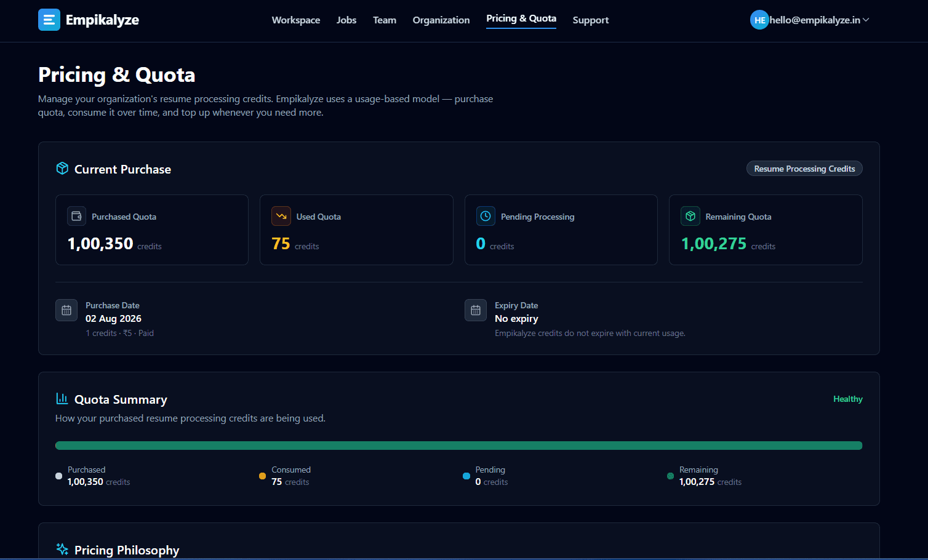Click the Used Quota trend-down icon
928x560 pixels.
281,216
